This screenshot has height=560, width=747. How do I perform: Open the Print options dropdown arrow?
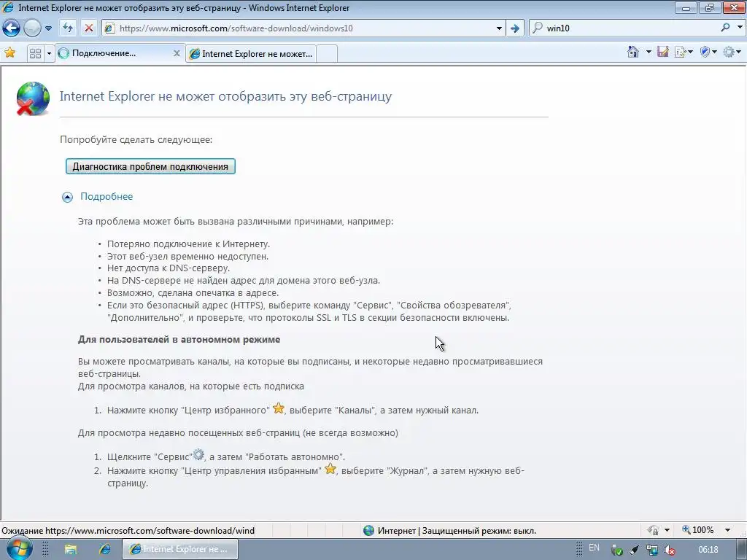(x=690, y=52)
